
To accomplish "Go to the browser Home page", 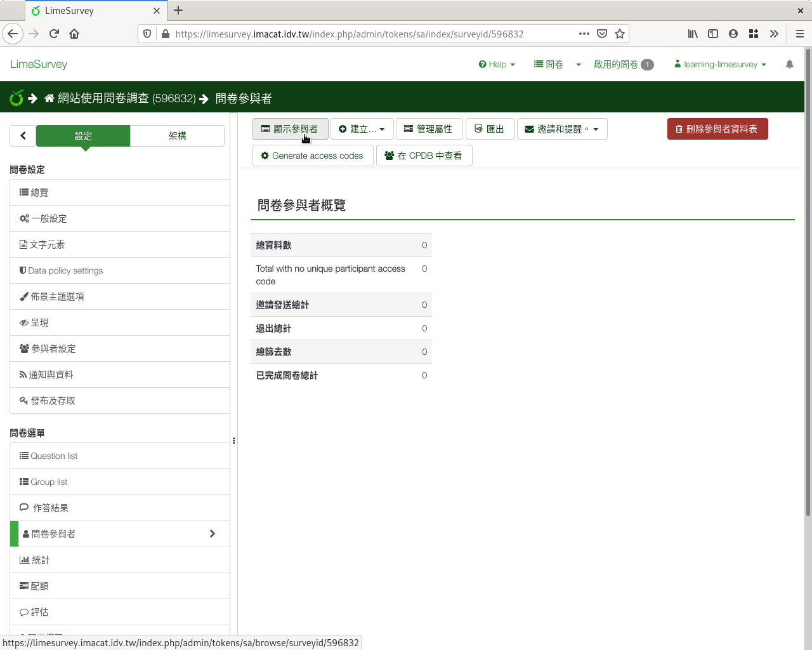I will (x=74, y=34).
